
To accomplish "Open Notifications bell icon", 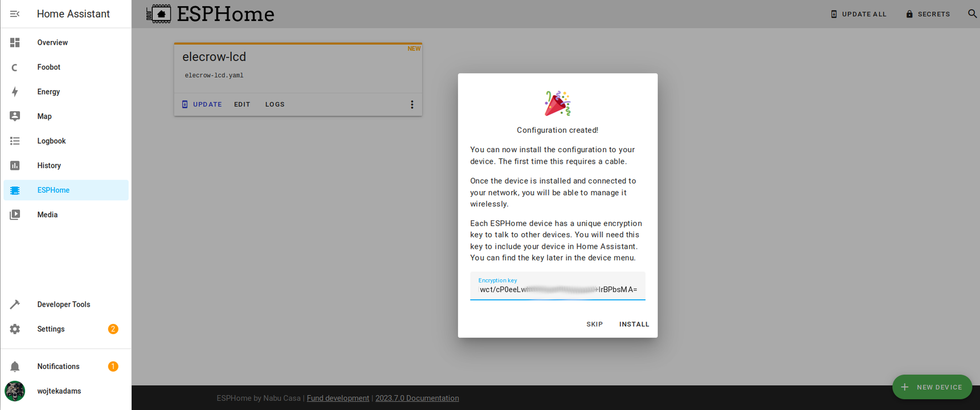I will (x=15, y=367).
